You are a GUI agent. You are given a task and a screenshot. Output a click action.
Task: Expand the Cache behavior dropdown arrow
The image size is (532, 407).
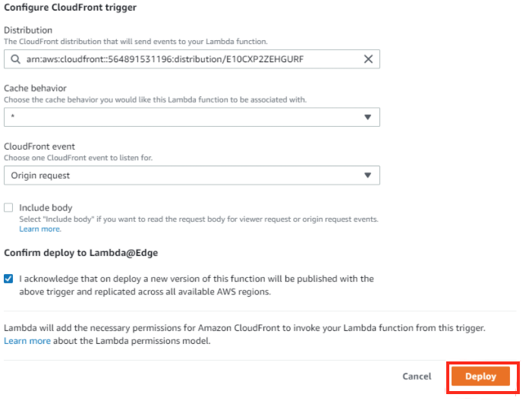(367, 117)
